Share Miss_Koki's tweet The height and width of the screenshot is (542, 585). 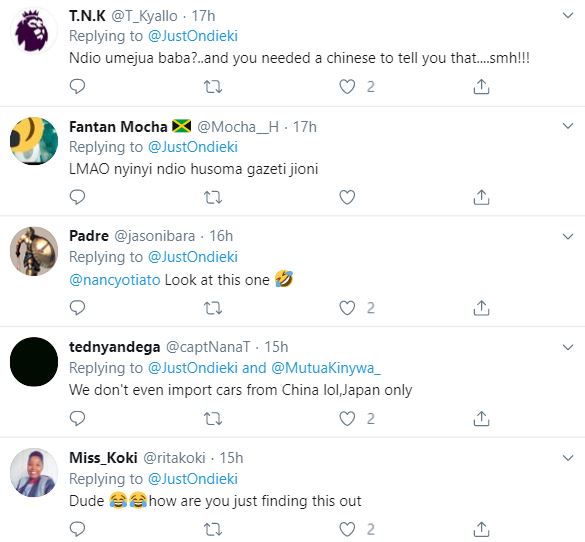481,529
